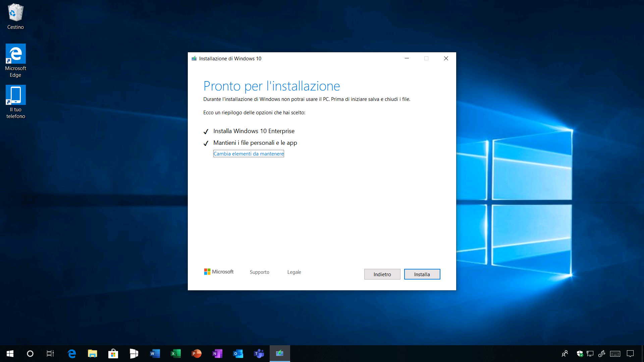Click the Indietro button
Viewport: 644px width, 362px height.
(x=382, y=274)
